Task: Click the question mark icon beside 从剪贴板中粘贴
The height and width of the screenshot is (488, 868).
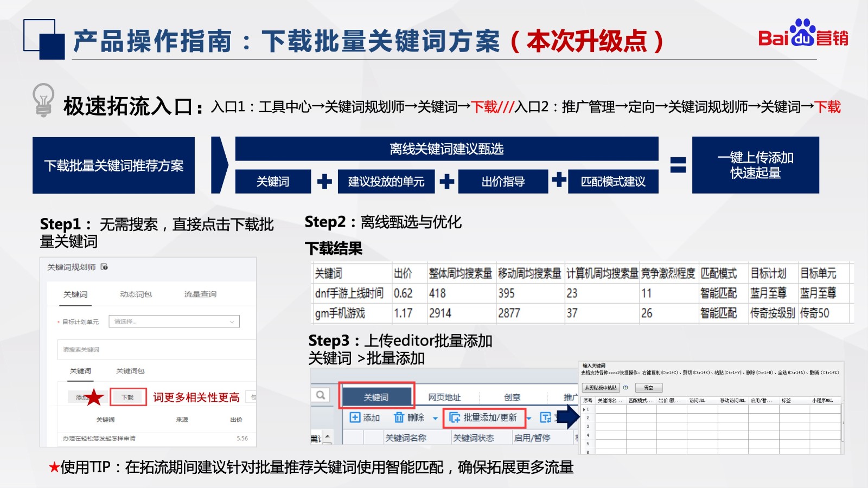Action: pyautogui.click(x=626, y=387)
